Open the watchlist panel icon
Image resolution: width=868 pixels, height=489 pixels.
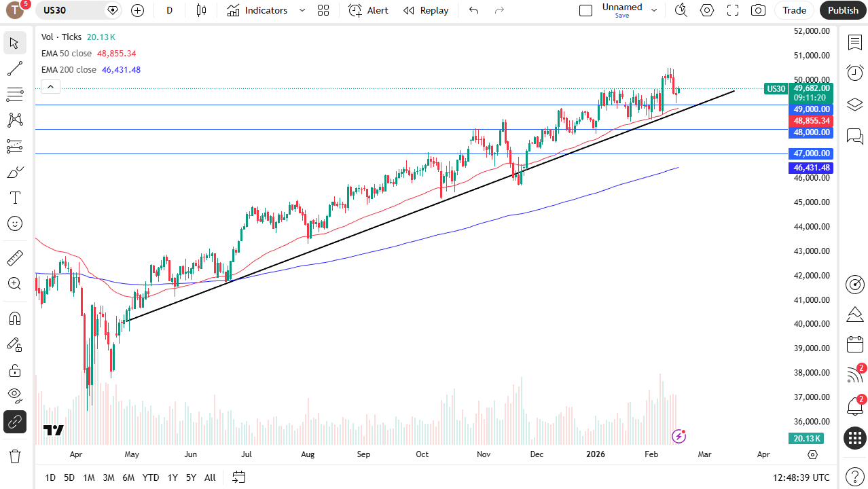pyautogui.click(x=854, y=42)
